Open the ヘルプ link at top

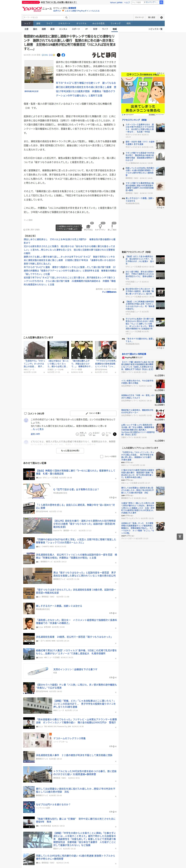point(127,2)
